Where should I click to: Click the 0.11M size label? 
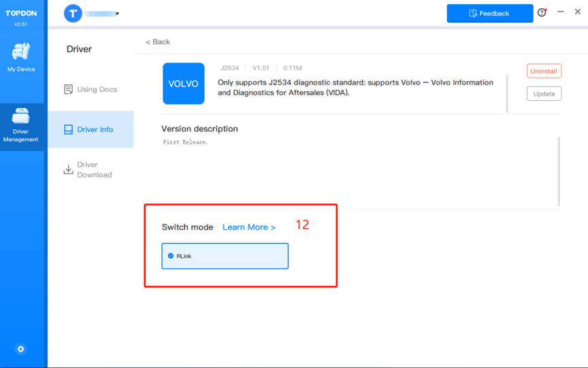coord(292,68)
